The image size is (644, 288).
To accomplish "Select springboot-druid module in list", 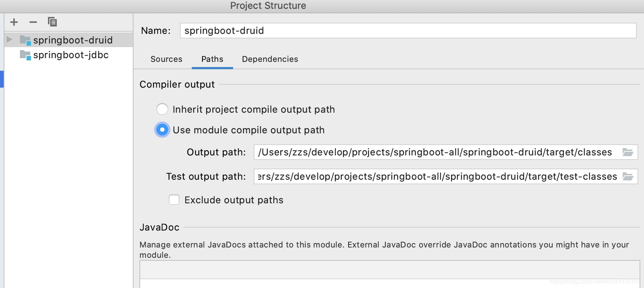I will [x=73, y=40].
